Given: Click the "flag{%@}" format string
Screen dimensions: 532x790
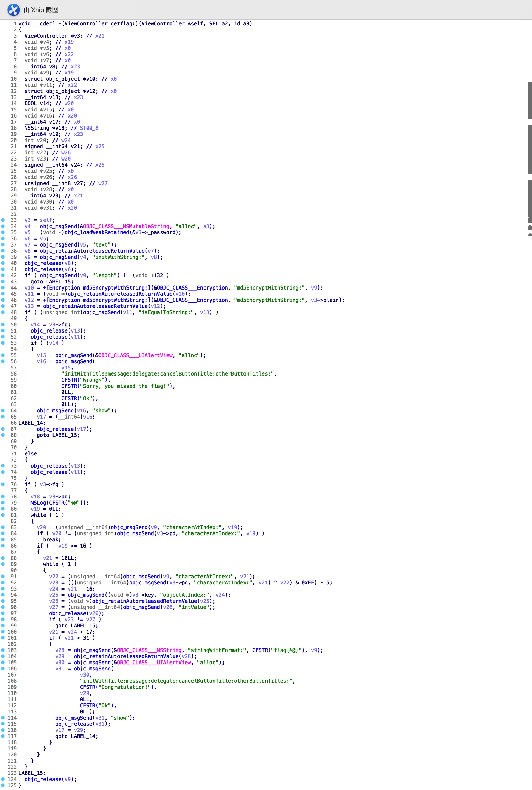Looking at the screenshot, I should tap(287, 650).
